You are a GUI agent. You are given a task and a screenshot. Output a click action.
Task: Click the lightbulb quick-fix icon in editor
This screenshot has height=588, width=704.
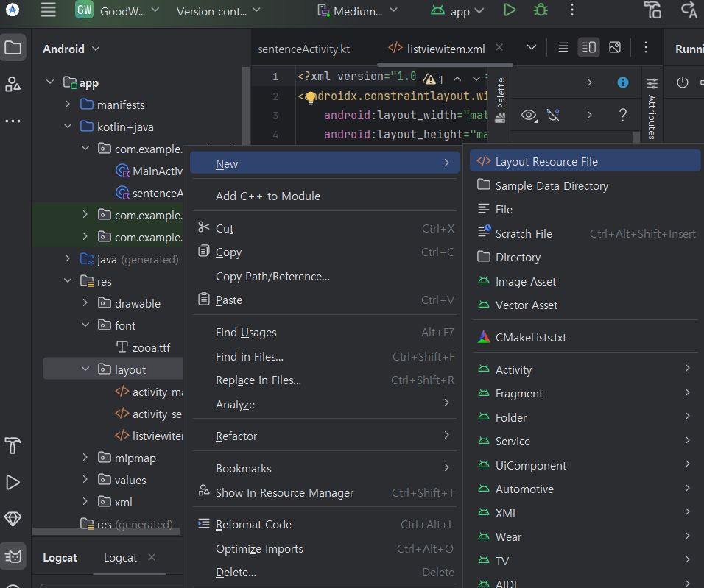tap(310, 97)
